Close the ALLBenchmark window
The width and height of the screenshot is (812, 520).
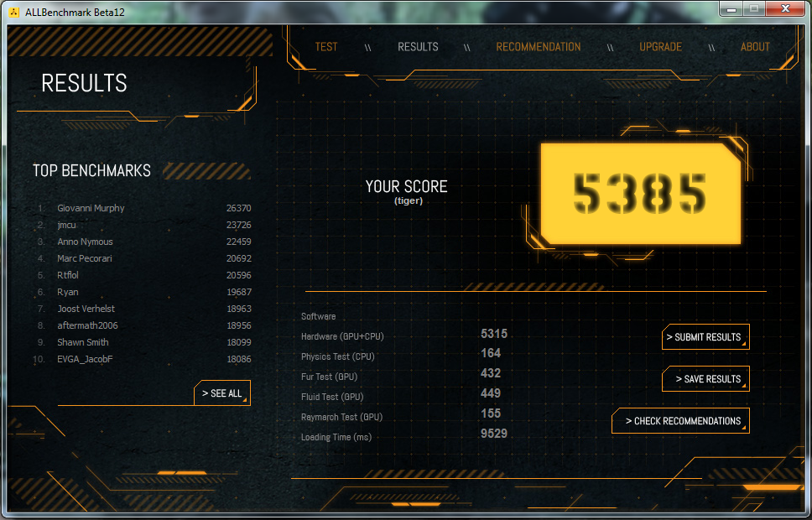(x=786, y=8)
